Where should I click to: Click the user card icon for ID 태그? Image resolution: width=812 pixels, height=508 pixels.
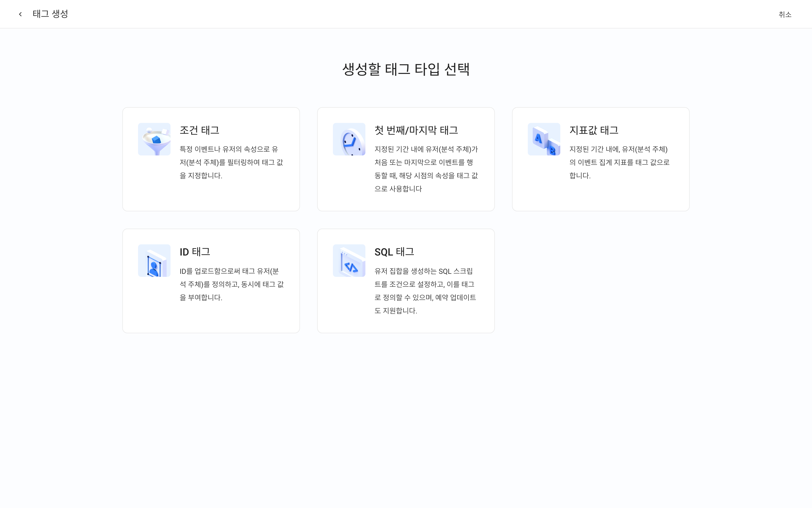(154, 261)
